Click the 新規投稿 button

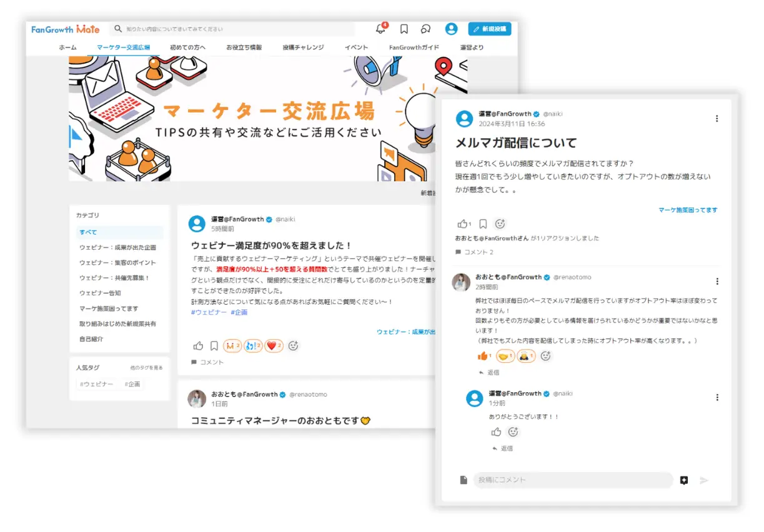click(x=490, y=29)
